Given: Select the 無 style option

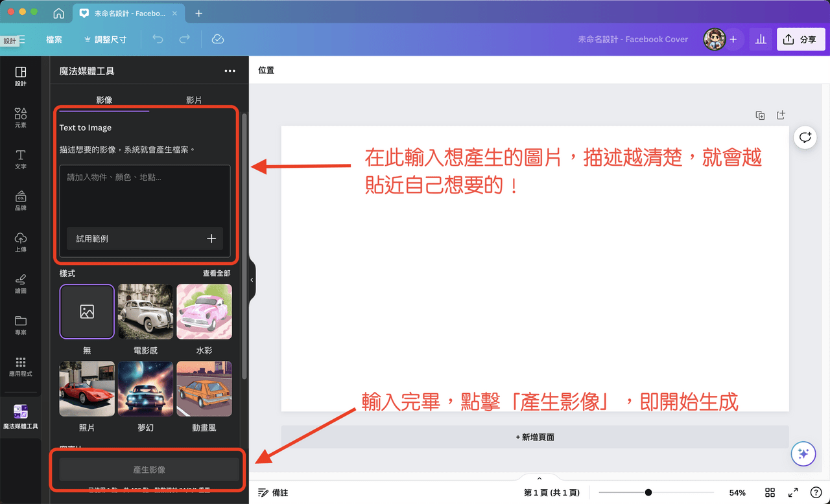Looking at the screenshot, I should [x=87, y=312].
